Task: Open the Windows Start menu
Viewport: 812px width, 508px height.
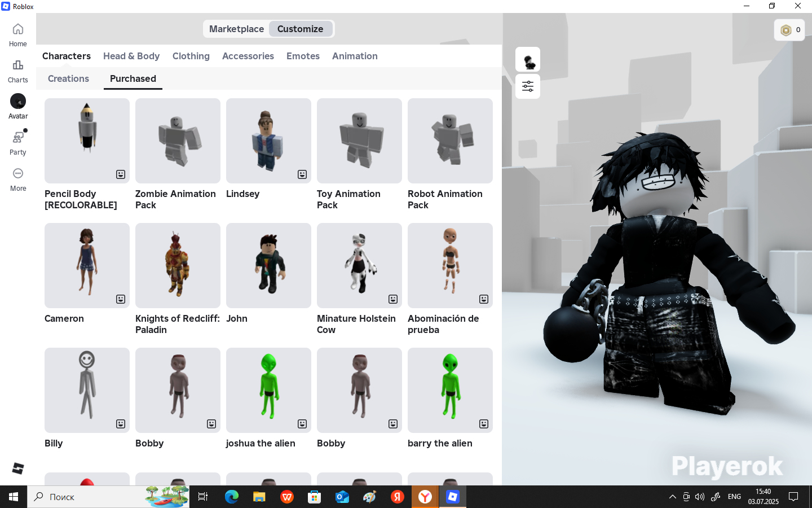Action: (x=14, y=497)
